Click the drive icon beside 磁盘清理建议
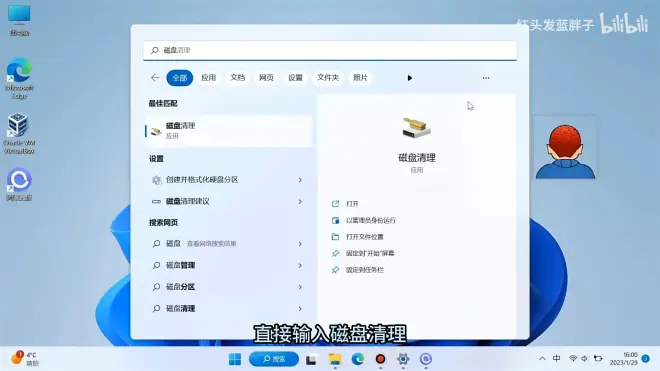Image resolution: width=660 pixels, height=371 pixels. (x=156, y=201)
